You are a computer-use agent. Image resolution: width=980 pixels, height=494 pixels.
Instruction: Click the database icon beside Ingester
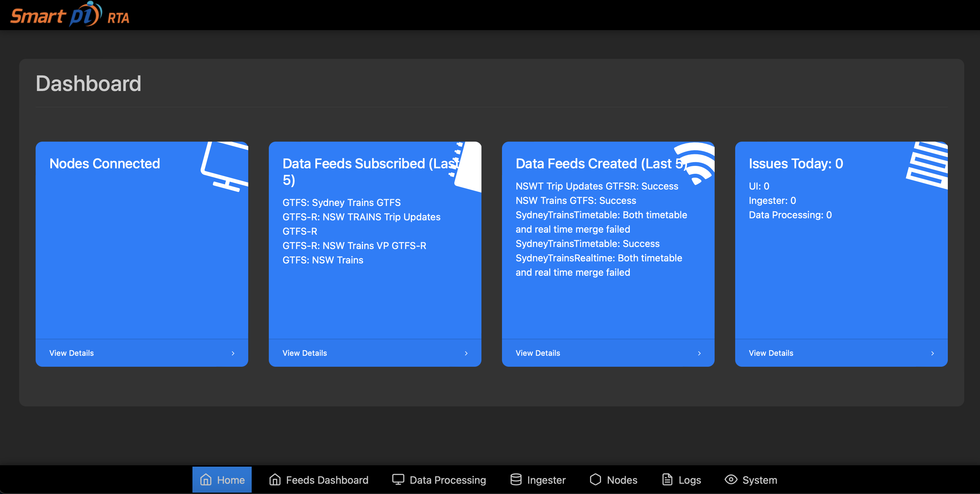[516, 480]
